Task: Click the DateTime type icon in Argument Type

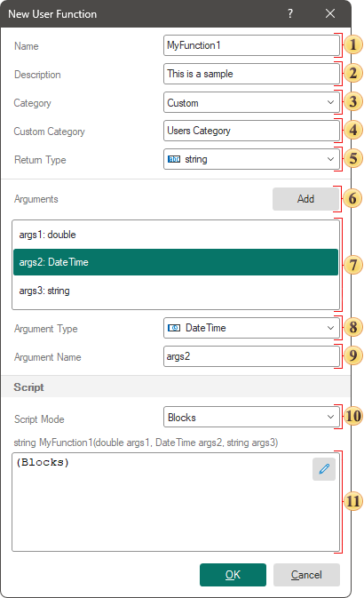Action: click(174, 328)
